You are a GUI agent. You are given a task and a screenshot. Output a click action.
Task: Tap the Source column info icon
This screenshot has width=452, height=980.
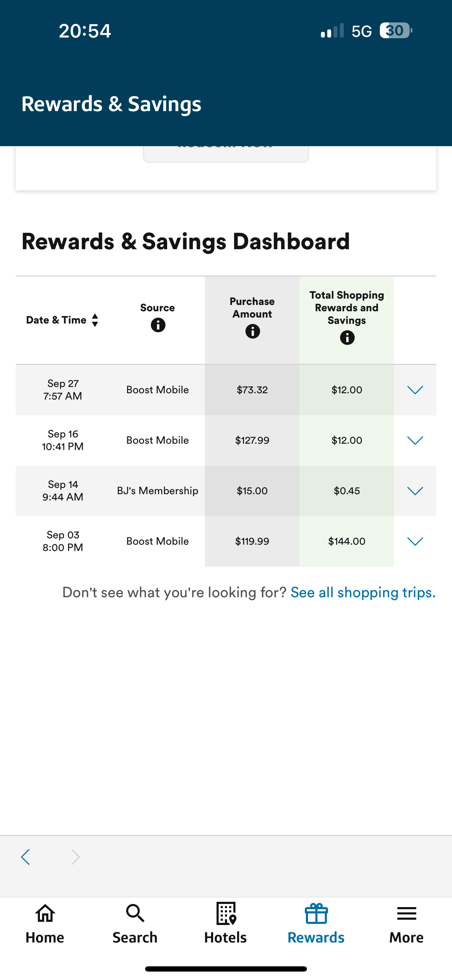pos(158,325)
